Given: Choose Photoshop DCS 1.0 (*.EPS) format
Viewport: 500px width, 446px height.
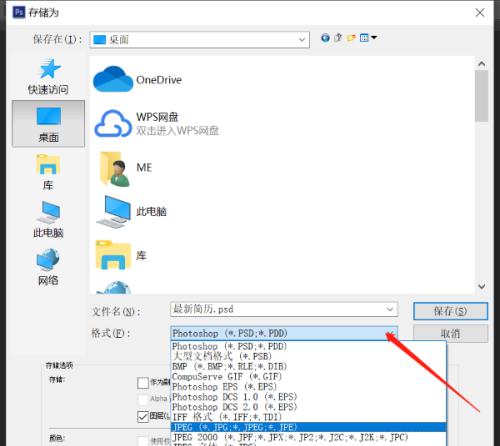Looking at the screenshot, I should tap(308, 397).
